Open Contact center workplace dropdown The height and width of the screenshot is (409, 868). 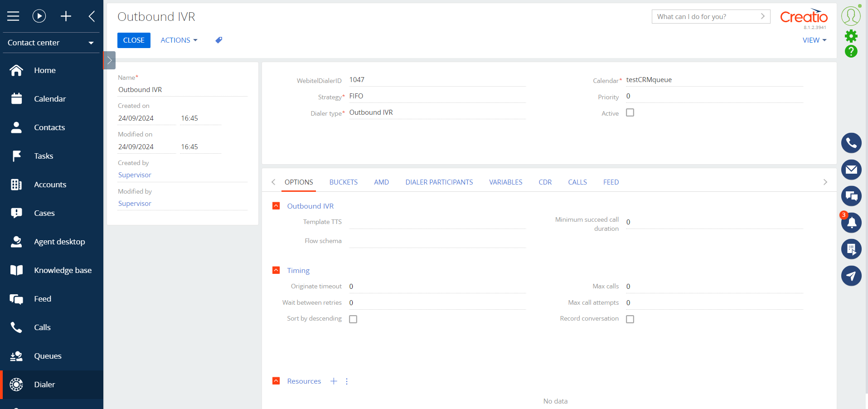(51, 43)
